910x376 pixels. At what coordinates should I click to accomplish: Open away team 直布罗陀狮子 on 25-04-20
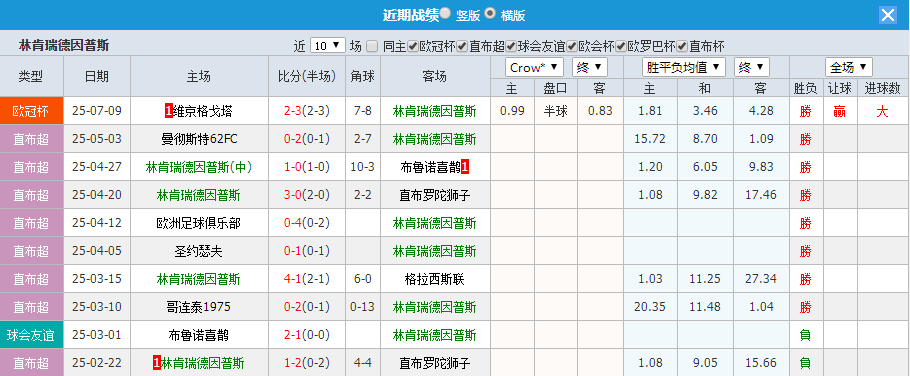point(435,195)
